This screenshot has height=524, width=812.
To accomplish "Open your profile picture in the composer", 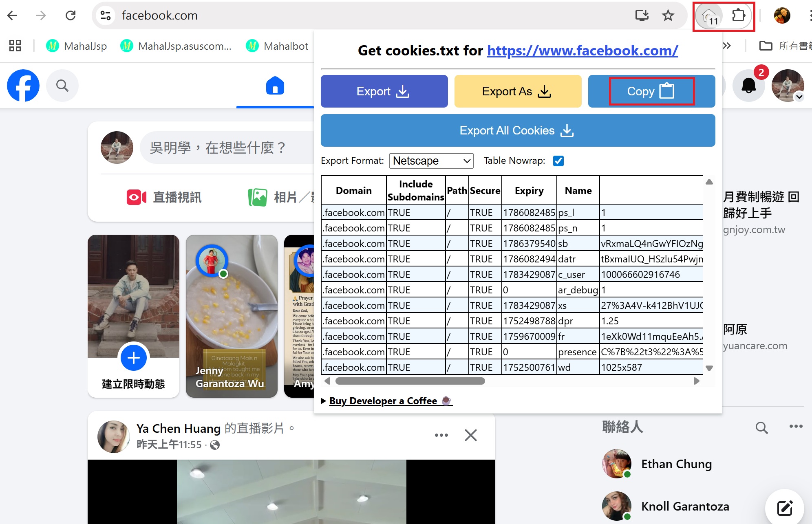I will click(117, 148).
